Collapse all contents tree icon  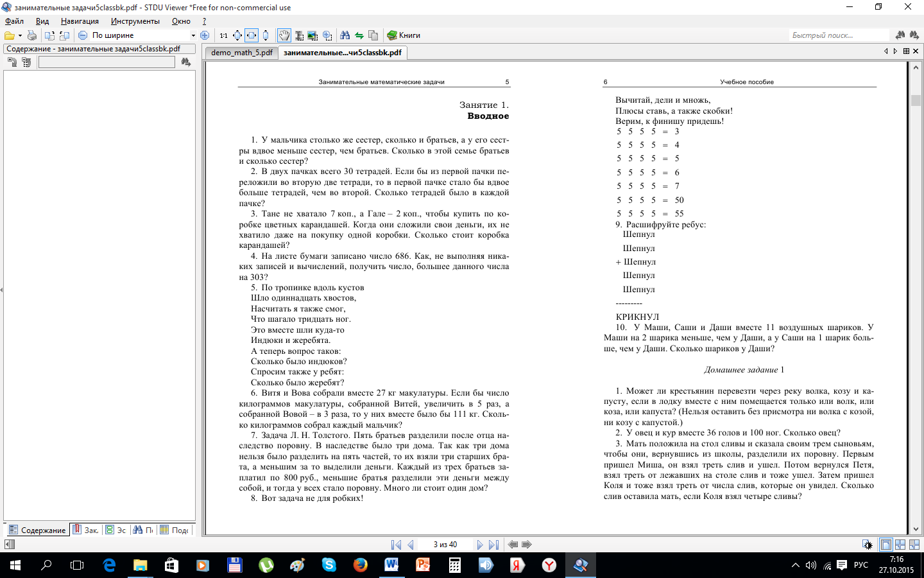pos(26,62)
